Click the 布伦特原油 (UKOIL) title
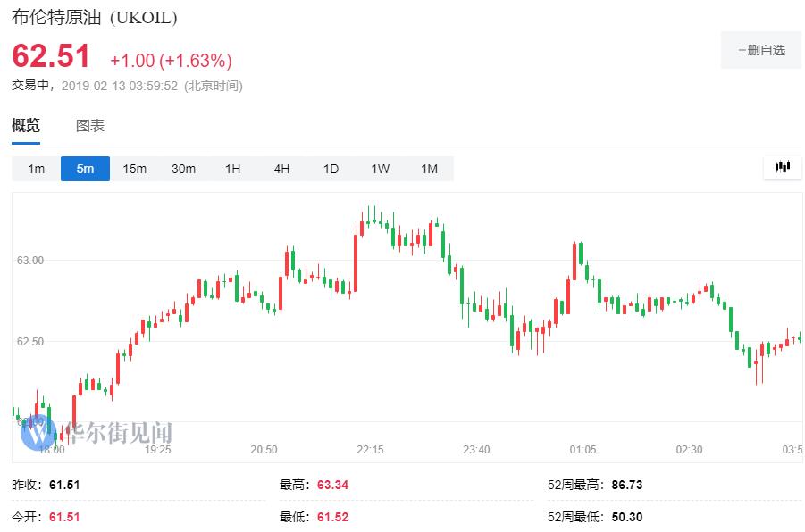The image size is (805, 532). [x=94, y=18]
